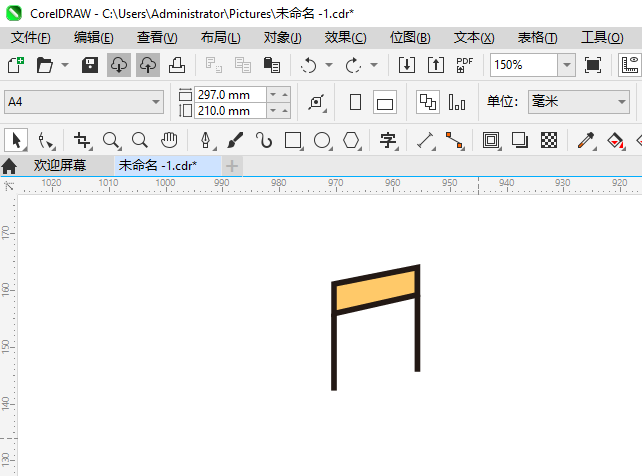
Task: Toggle the all pages layout icon
Action: click(x=428, y=102)
